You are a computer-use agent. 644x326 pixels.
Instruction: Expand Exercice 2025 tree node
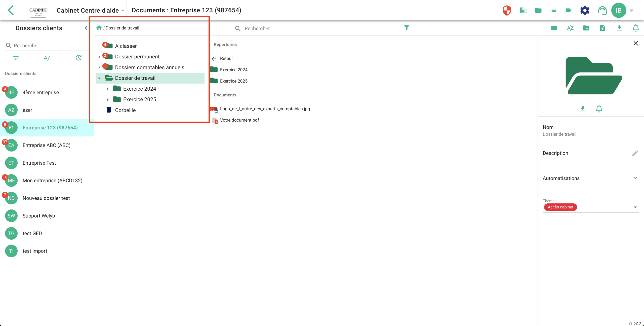click(x=108, y=100)
